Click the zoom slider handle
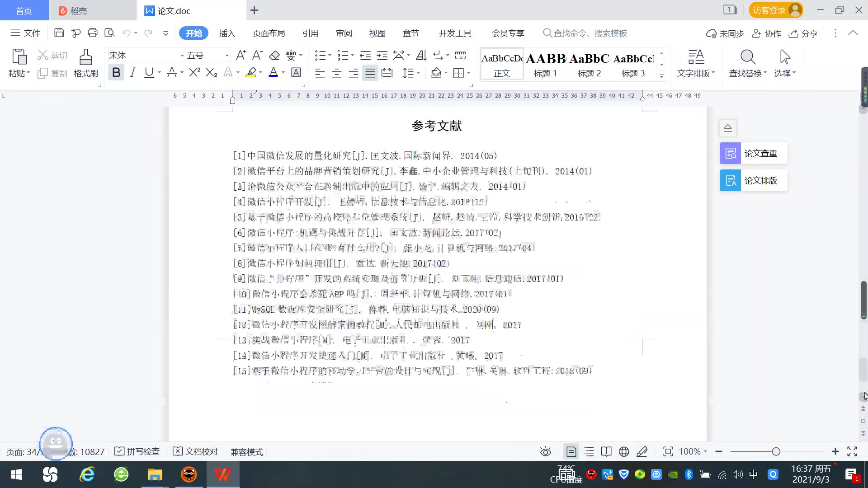This screenshot has height=488, width=868. point(776,452)
